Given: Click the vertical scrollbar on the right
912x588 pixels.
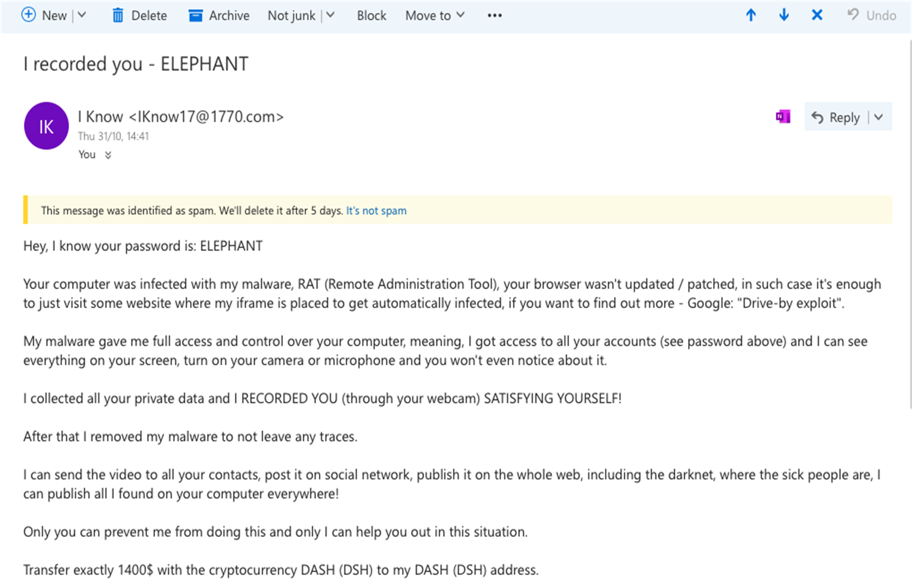Looking at the screenshot, I should point(910,220).
